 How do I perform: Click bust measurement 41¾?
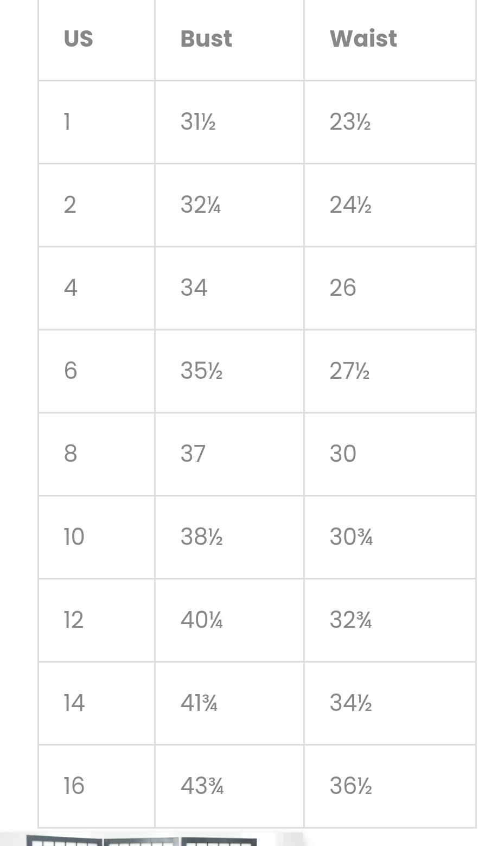pos(199,703)
